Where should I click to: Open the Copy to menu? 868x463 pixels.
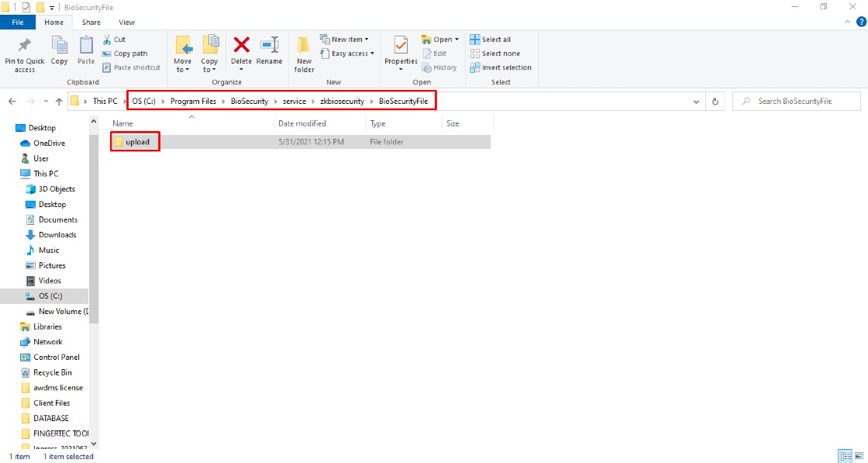209,54
